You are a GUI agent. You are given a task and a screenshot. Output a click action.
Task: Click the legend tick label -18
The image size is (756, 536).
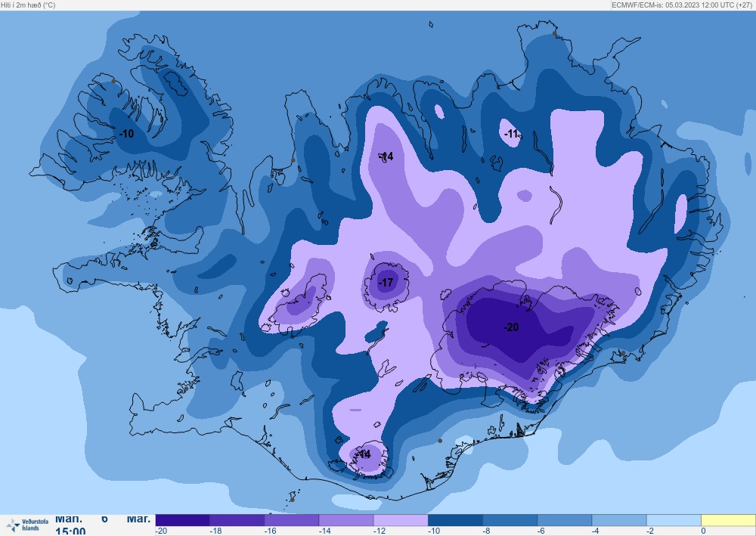click(216, 531)
